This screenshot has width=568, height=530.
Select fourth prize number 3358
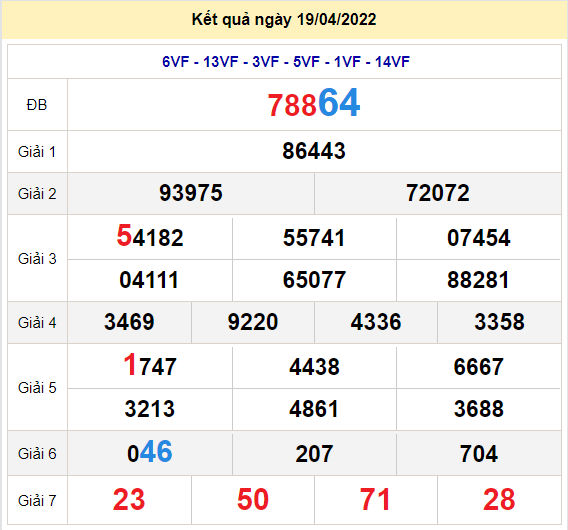[x=500, y=322]
